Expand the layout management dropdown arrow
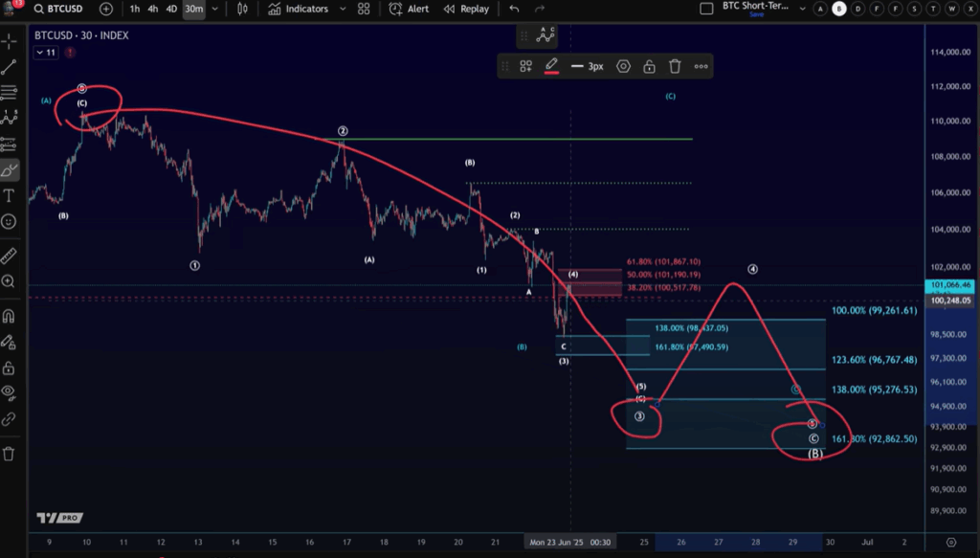This screenshot has height=558, width=980. [x=803, y=9]
